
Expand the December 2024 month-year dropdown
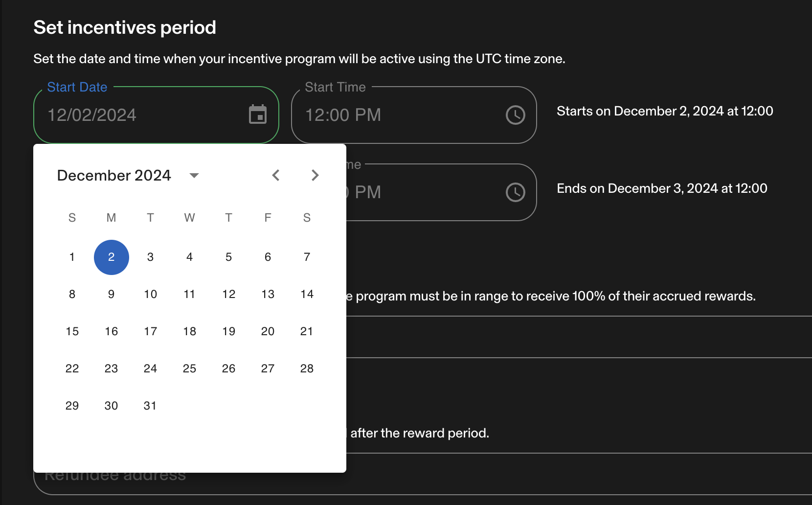point(194,175)
